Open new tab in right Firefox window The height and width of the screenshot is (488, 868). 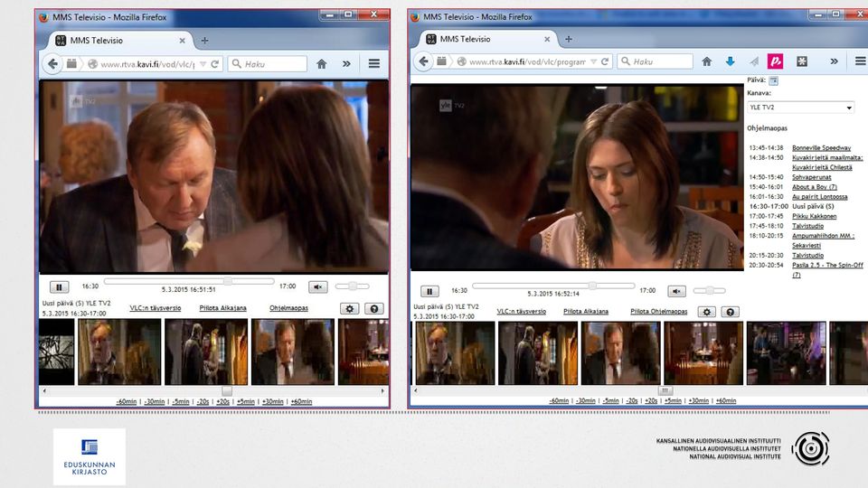(569, 39)
